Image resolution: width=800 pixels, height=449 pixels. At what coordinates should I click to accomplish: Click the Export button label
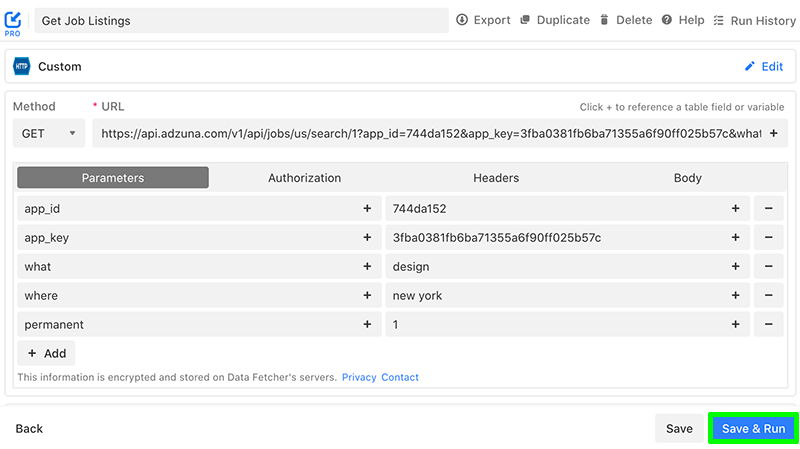click(x=492, y=20)
